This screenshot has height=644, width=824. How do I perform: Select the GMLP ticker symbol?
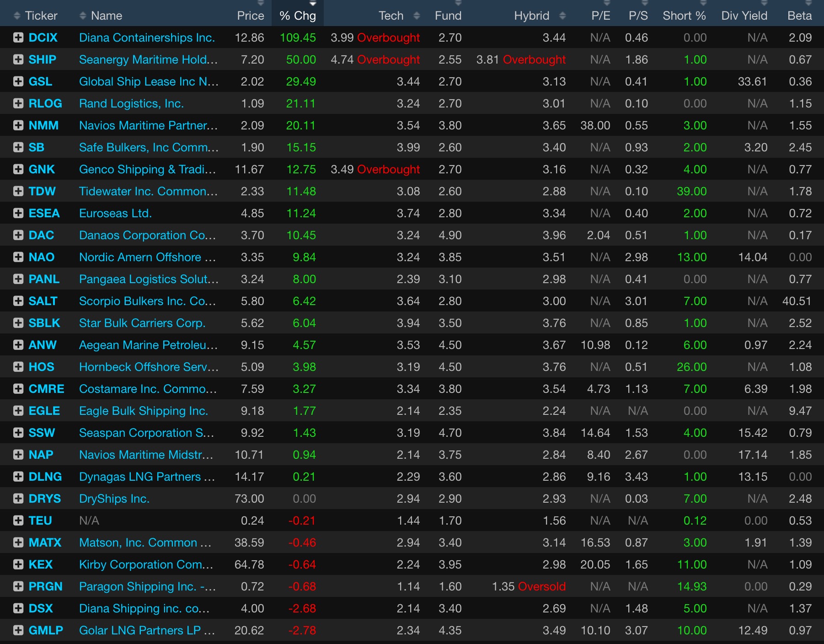tap(46, 630)
